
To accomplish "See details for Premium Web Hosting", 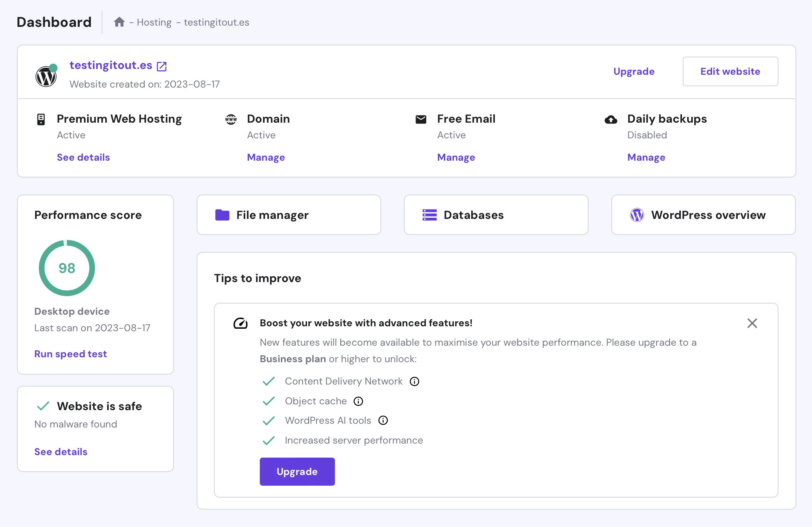I will 83,157.
